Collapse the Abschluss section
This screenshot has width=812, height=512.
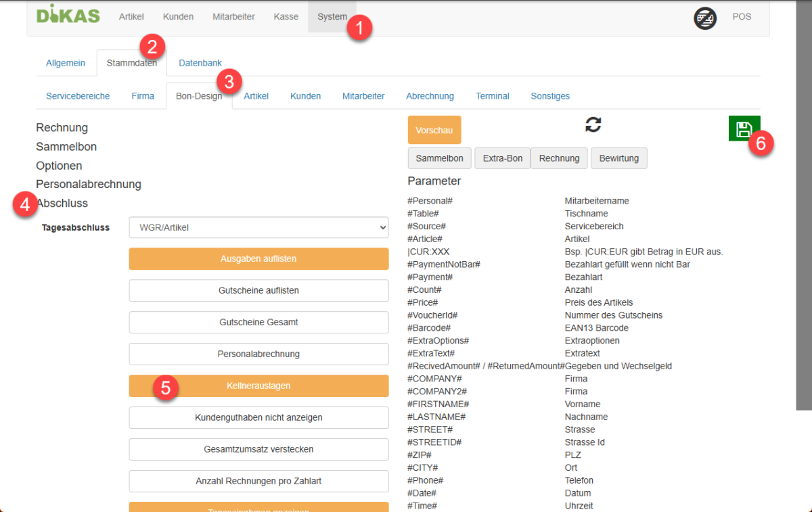pyautogui.click(x=62, y=203)
